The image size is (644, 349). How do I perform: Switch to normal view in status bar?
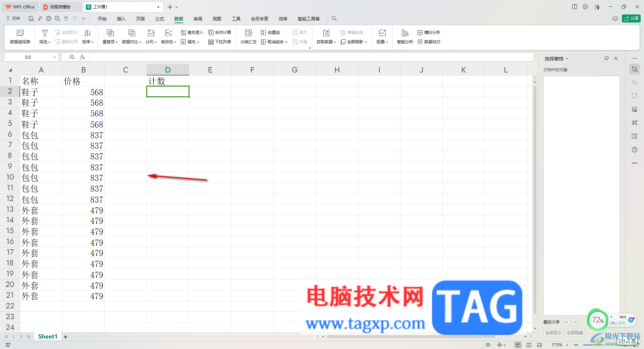point(518,345)
